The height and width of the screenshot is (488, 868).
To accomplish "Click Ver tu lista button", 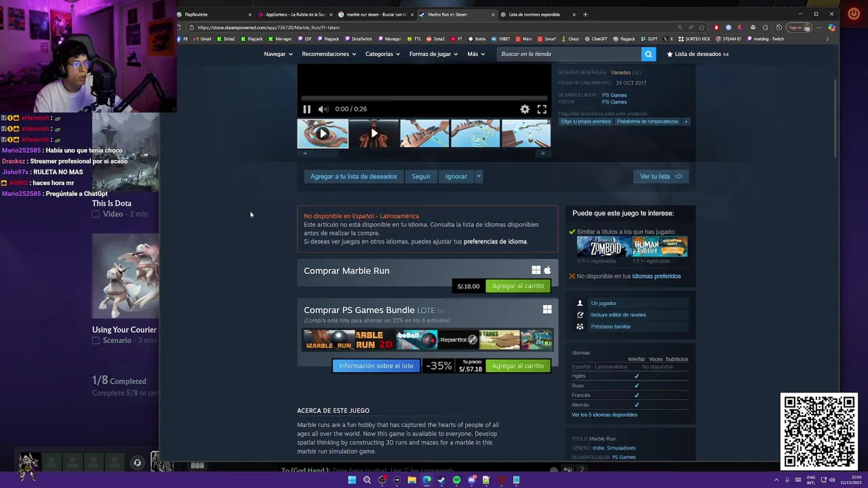I will click(x=661, y=176).
